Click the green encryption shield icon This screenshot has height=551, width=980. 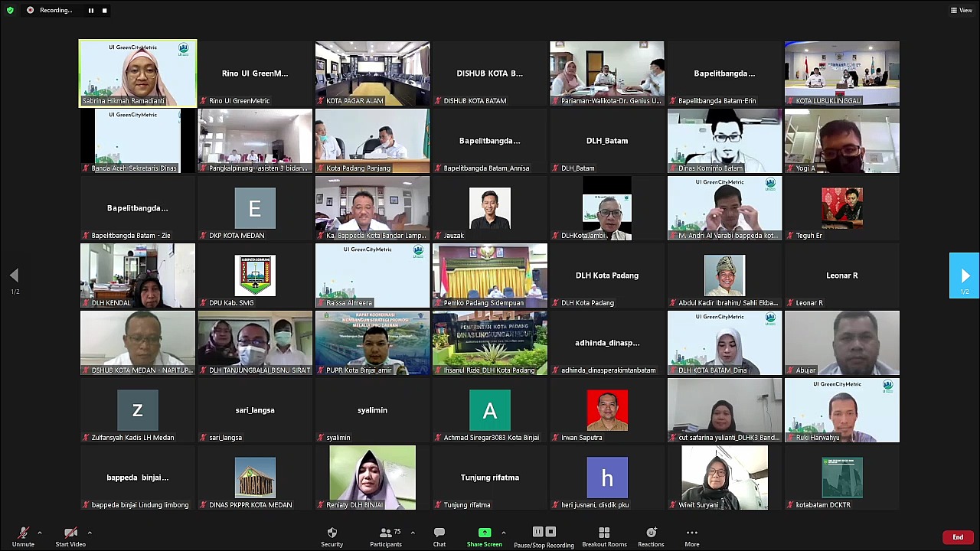coord(10,10)
